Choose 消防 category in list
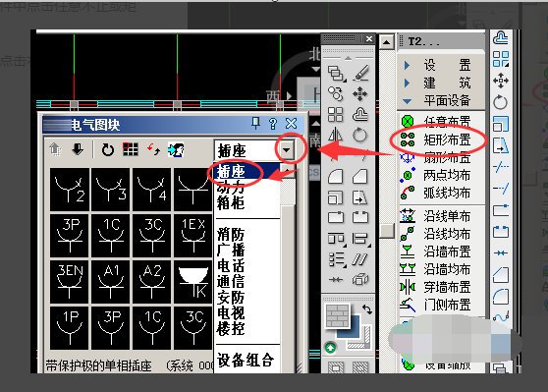Screen dimensions: 548x392 click(231, 234)
